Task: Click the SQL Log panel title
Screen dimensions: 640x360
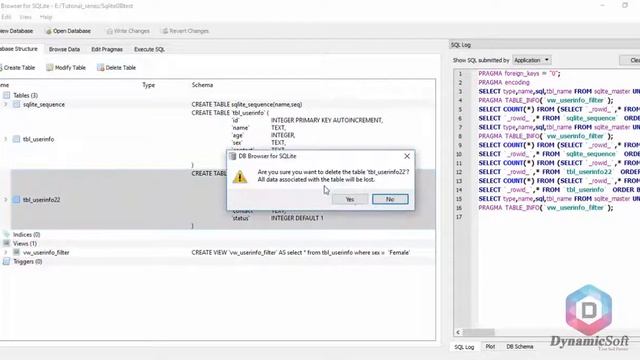Action: click(461, 45)
